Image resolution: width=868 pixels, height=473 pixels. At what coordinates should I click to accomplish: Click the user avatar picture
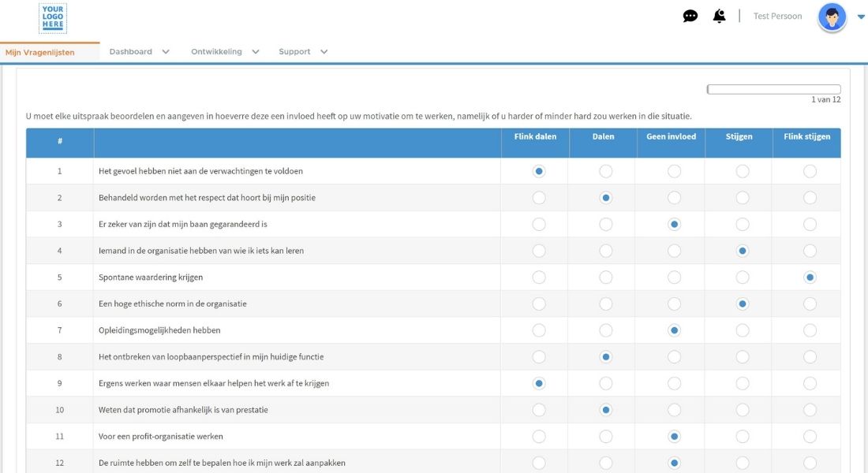pos(832,17)
